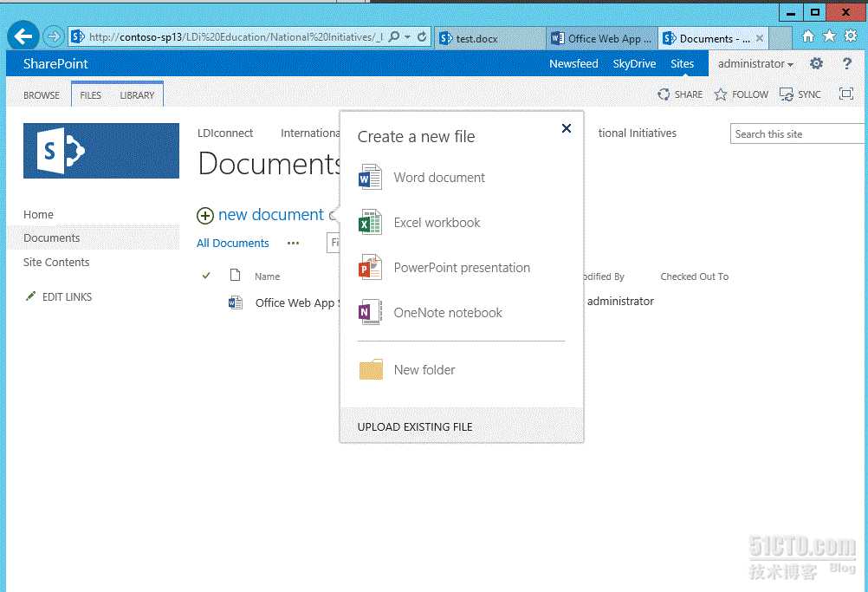Screen dimensions: 868x592
Task: Click the OneNote notebook icon
Action: click(x=371, y=312)
